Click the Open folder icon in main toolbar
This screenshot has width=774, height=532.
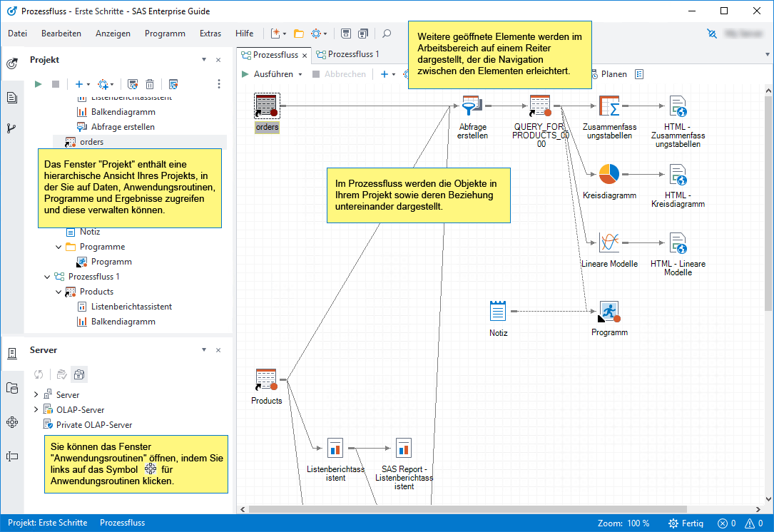(299, 34)
